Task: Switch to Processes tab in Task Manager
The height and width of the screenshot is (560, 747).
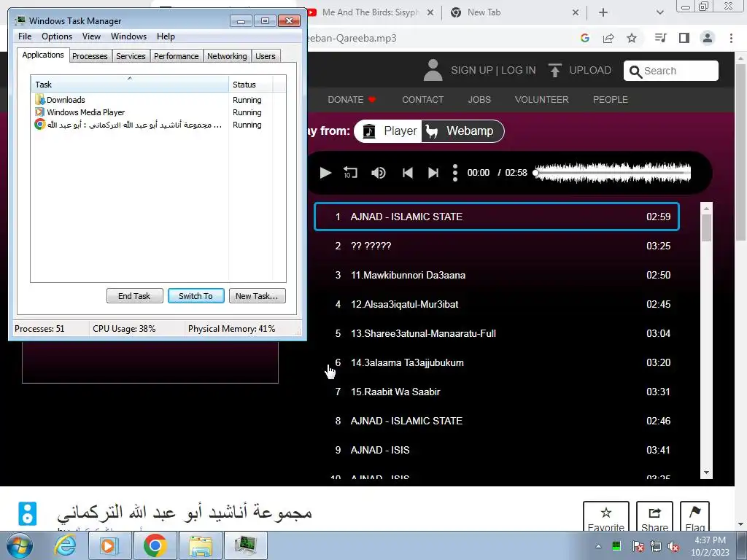Action: click(90, 56)
